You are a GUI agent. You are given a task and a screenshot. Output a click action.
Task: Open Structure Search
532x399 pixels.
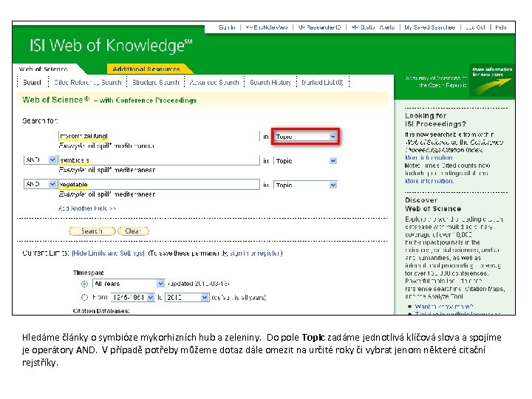155,83
